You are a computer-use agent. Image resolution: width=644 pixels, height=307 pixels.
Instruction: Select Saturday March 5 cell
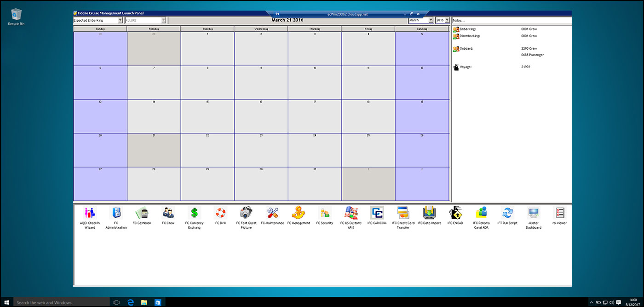(x=422, y=49)
